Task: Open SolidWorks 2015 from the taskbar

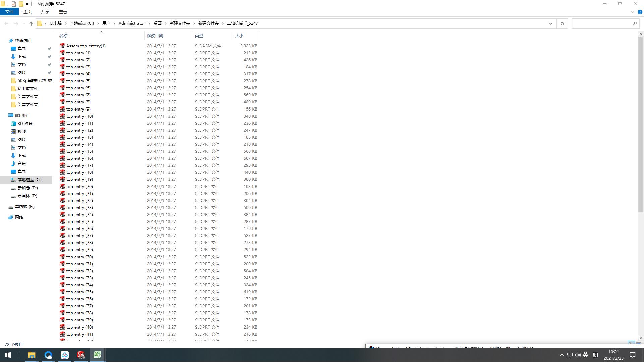Action: click(x=81, y=355)
